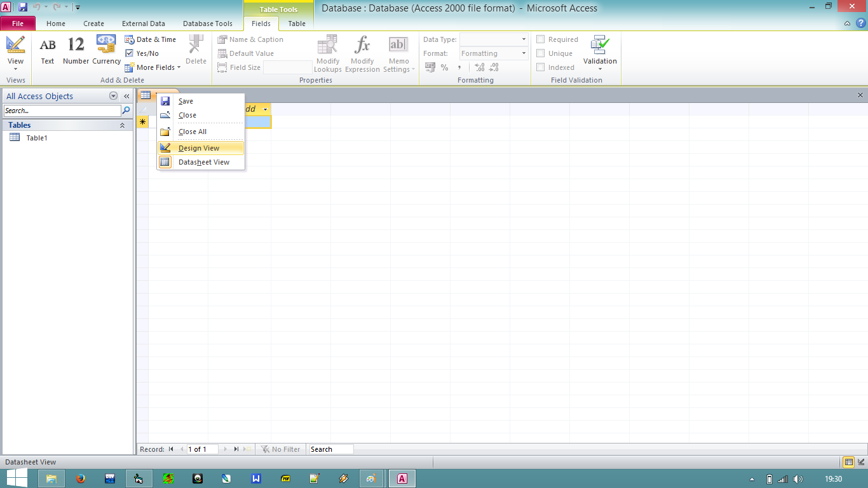Toggle the Indexed checkbox

[x=541, y=67]
